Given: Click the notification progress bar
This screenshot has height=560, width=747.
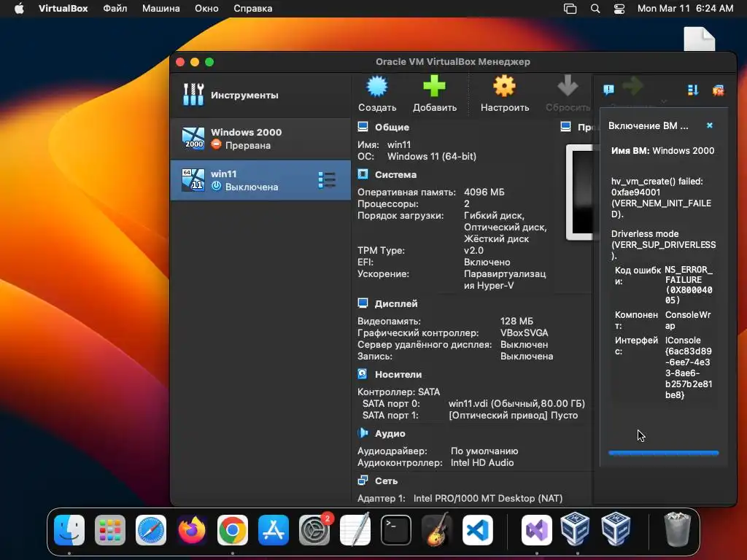Looking at the screenshot, I should point(664,453).
